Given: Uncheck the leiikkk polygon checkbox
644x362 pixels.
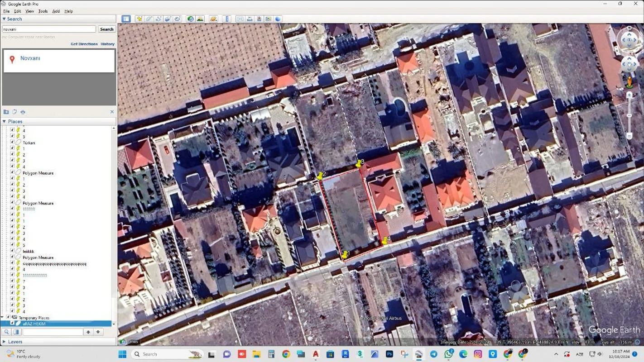Looking at the screenshot, I should tap(12, 251).
